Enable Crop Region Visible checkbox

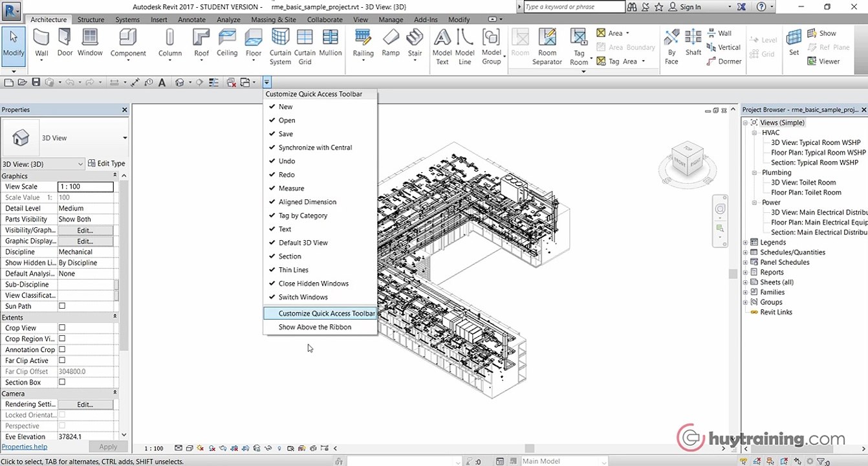click(62, 338)
